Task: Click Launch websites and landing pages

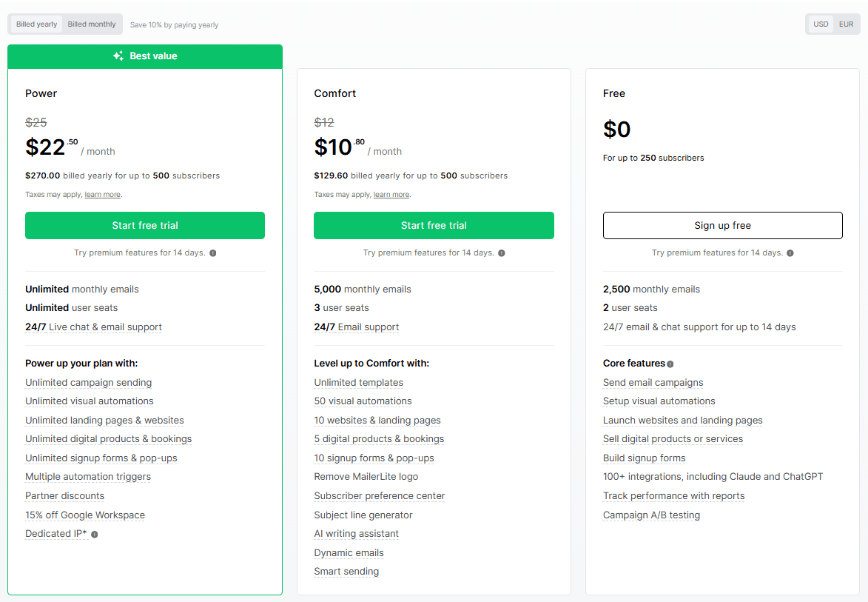Action: pyautogui.click(x=683, y=421)
